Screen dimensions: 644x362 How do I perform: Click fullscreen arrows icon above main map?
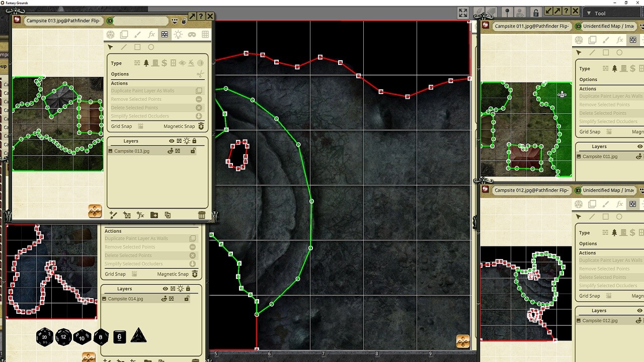(463, 13)
